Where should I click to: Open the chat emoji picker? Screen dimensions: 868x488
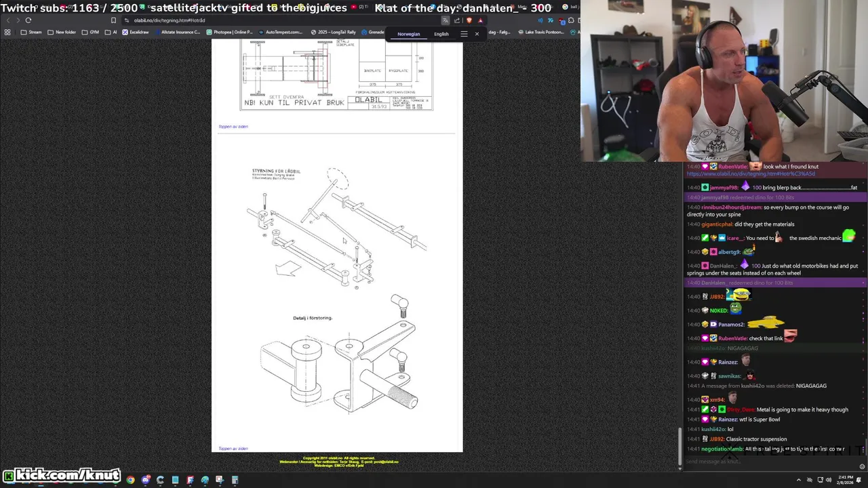click(862, 466)
